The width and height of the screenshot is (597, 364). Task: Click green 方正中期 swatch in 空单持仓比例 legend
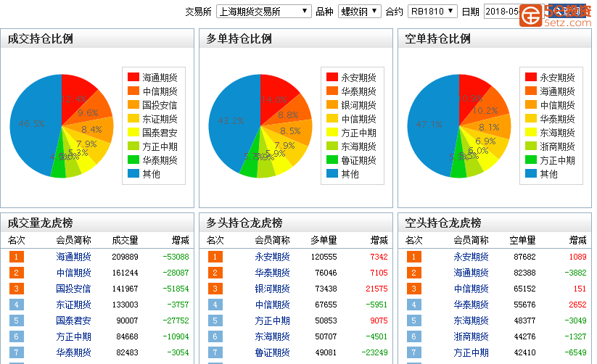[531, 160]
